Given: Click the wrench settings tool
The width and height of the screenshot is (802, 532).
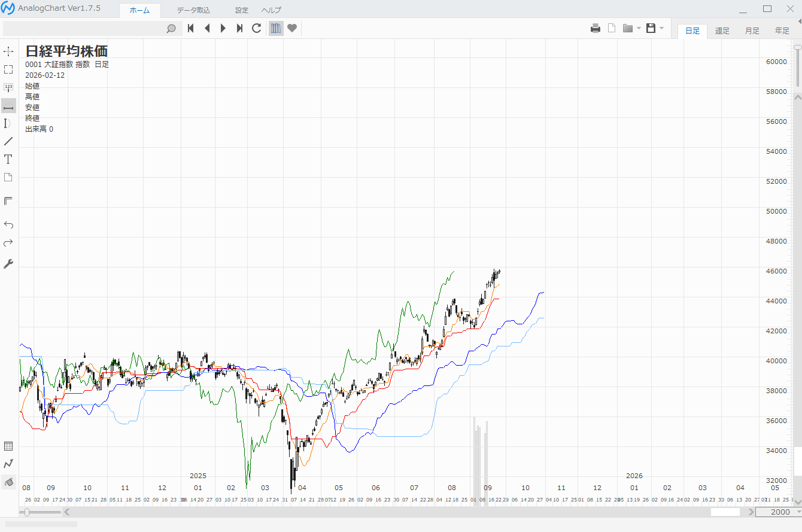Looking at the screenshot, I should click(x=8, y=264).
